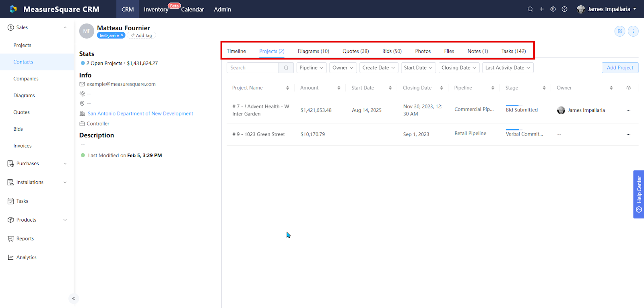This screenshot has height=308, width=644.
Task: Go to Projects in the sidebar
Action: pyautogui.click(x=22, y=45)
